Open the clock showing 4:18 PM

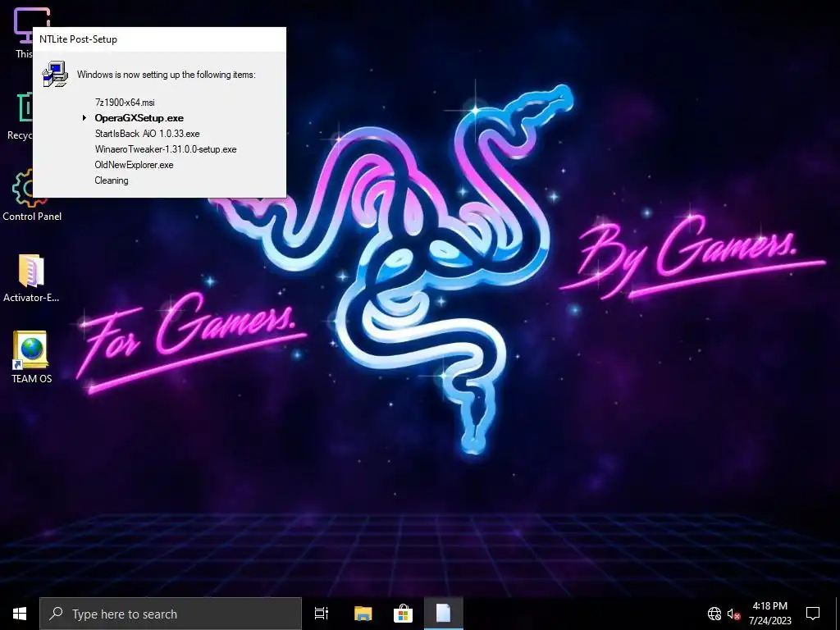pyautogui.click(x=769, y=614)
